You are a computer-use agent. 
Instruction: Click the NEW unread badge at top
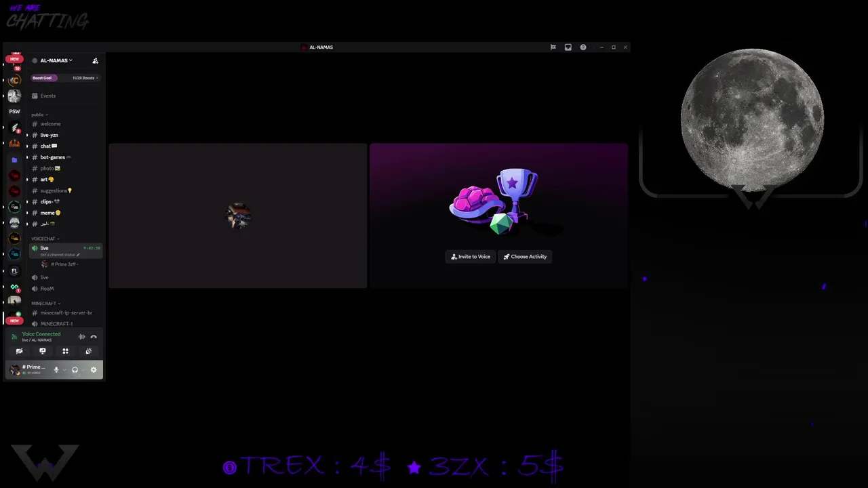[x=14, y=59]
